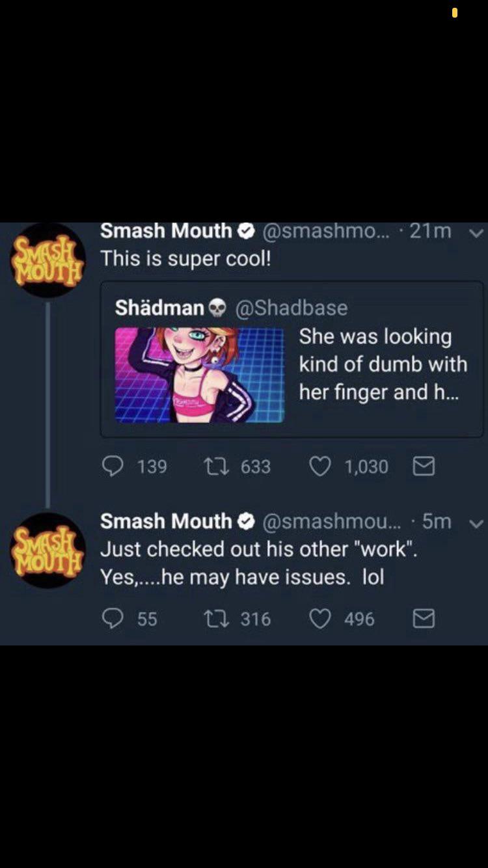View the 5m timestamp of second tweet

tap(437, 521)
